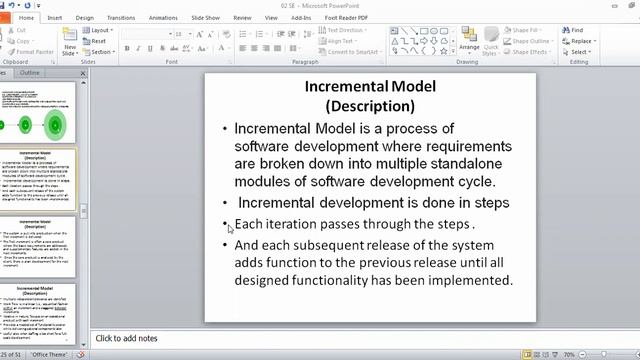Click Replace in Editing group
The width and height of the screenshot is (640, 360).
pos(579,41)
